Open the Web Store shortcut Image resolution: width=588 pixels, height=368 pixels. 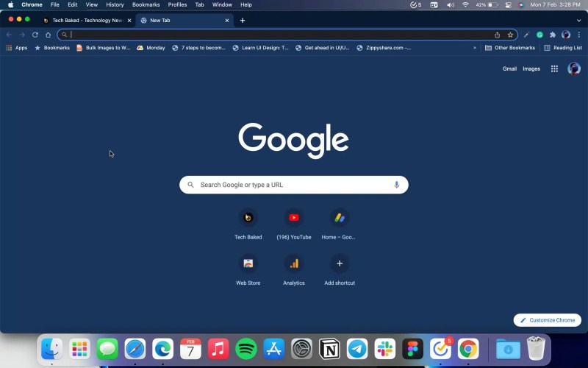point(248,270)
